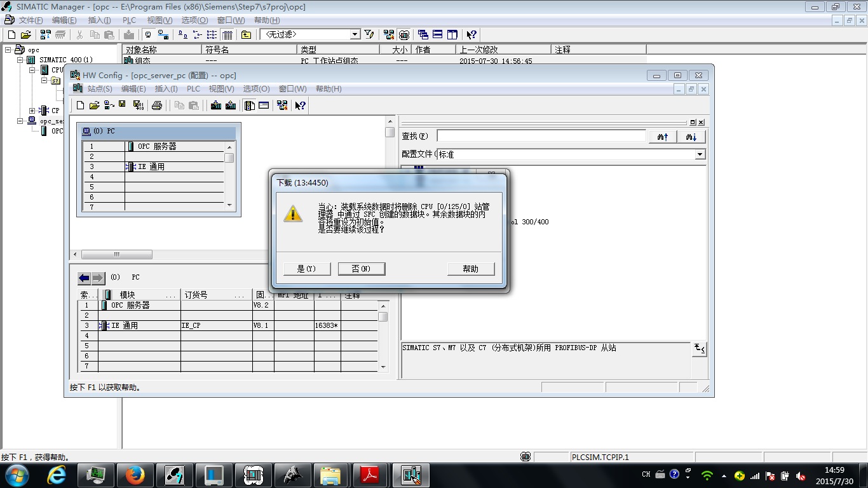Open the Adobe Reader taskbar icon
Screen dimensions: 868x488
tap(370, 475)
